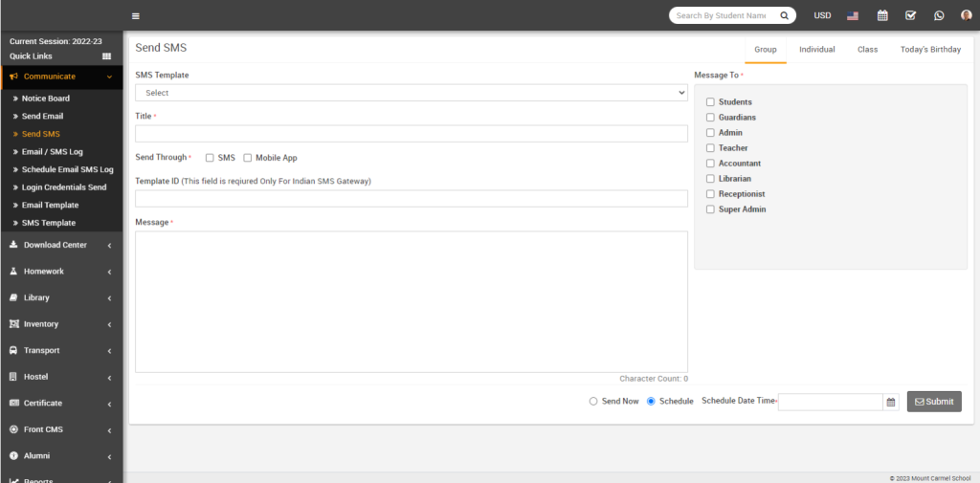Open Schedule Email SMS Log
Image resolution: width=980 pixels, height=483 pixels.
(68, 169)
